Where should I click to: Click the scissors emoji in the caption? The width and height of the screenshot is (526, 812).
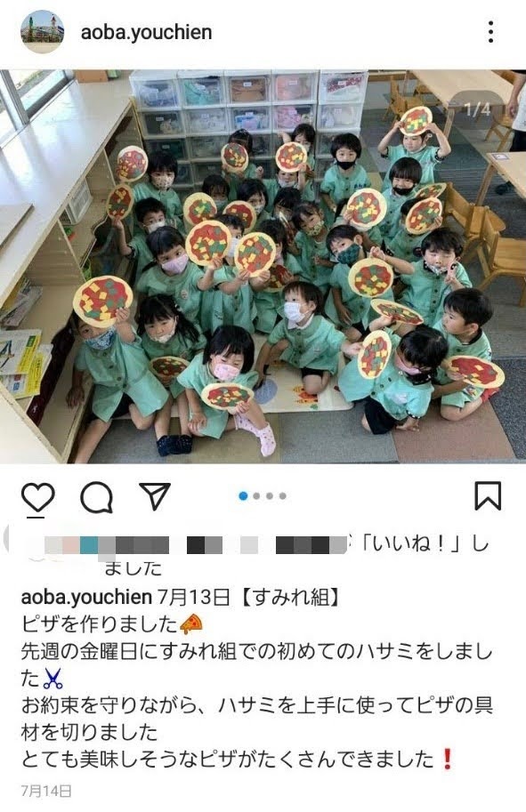click(x=53, y=679)
